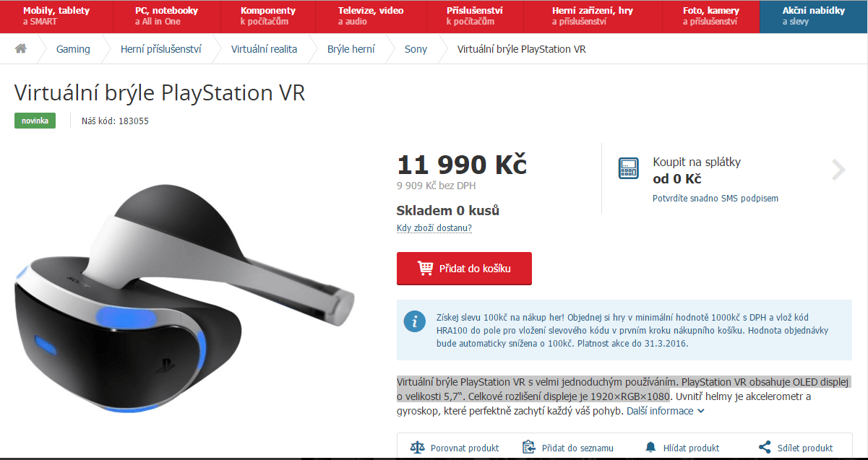The height and width of the screenshot is (460, 868).
Task: Select the Akční nabídky tab
Action: point(813,16)
